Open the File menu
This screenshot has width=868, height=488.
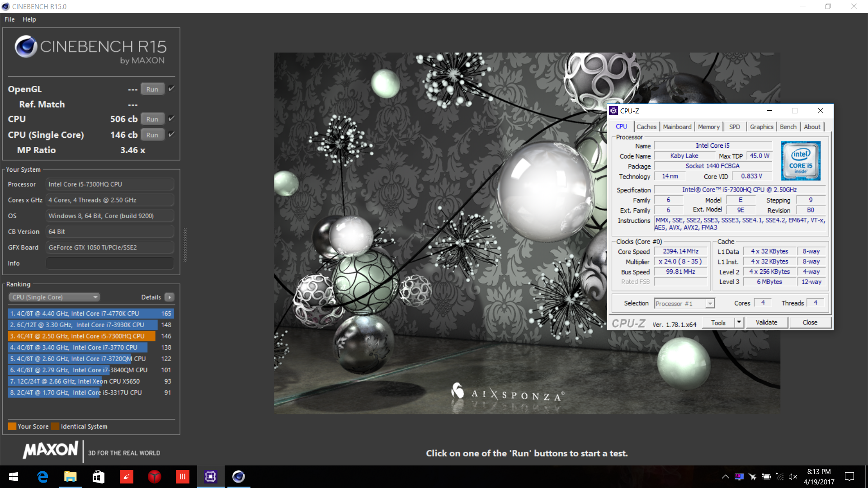click(9, 19)
